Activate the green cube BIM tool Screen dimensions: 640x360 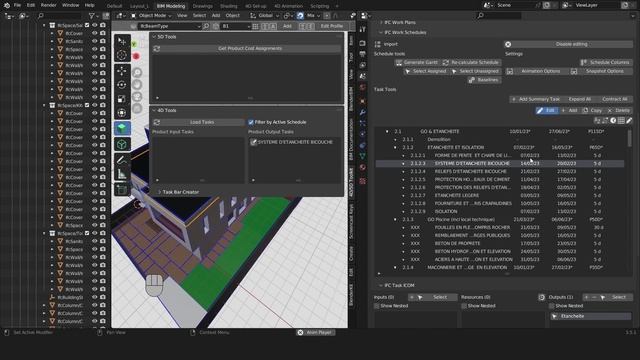(122, 128)
